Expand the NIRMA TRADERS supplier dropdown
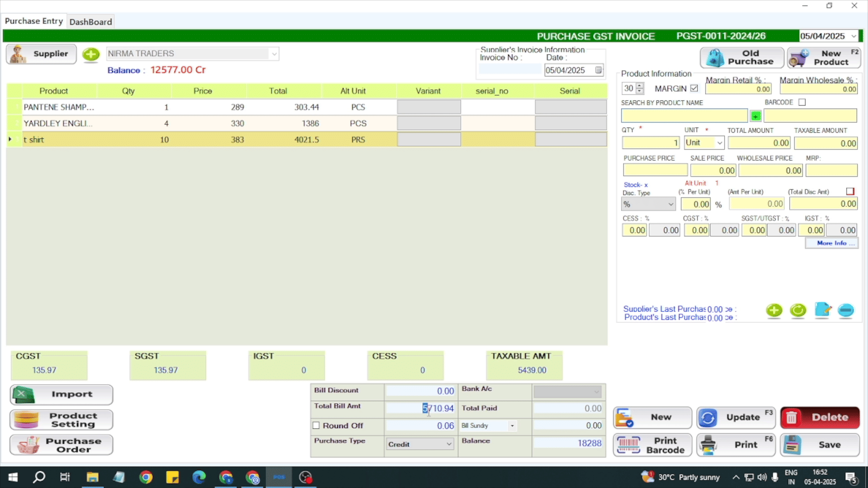The width and height of the screenshot is (868, 488). 274,54
